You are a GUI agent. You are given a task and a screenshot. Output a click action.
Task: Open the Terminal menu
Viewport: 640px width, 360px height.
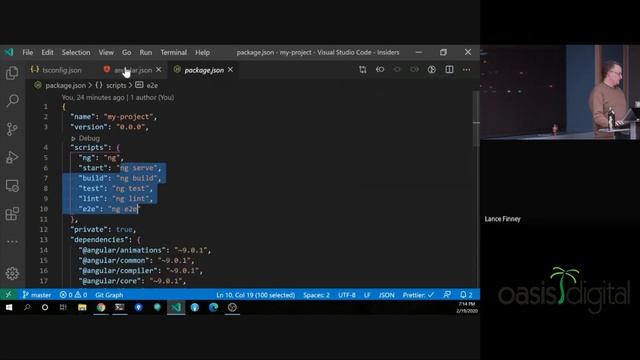click(173, 52)
